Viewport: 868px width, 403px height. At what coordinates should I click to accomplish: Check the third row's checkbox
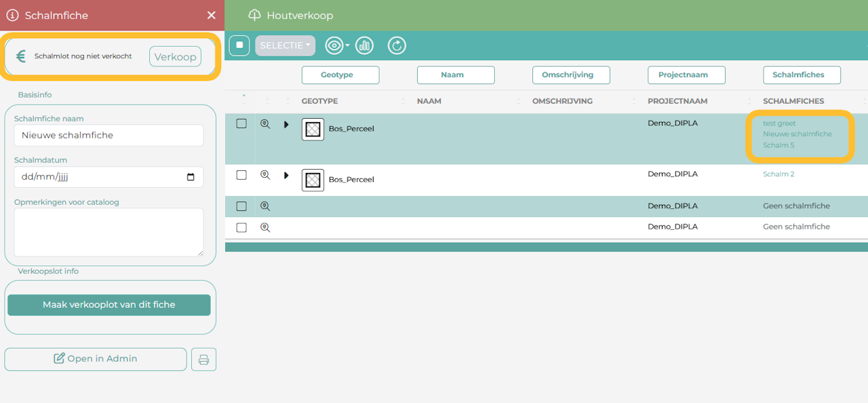[x=241, y=206]
